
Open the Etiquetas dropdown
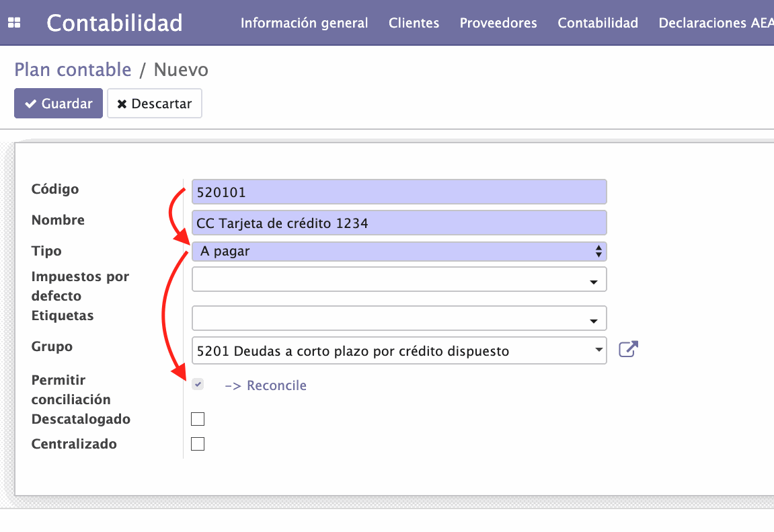click(399, 318)
